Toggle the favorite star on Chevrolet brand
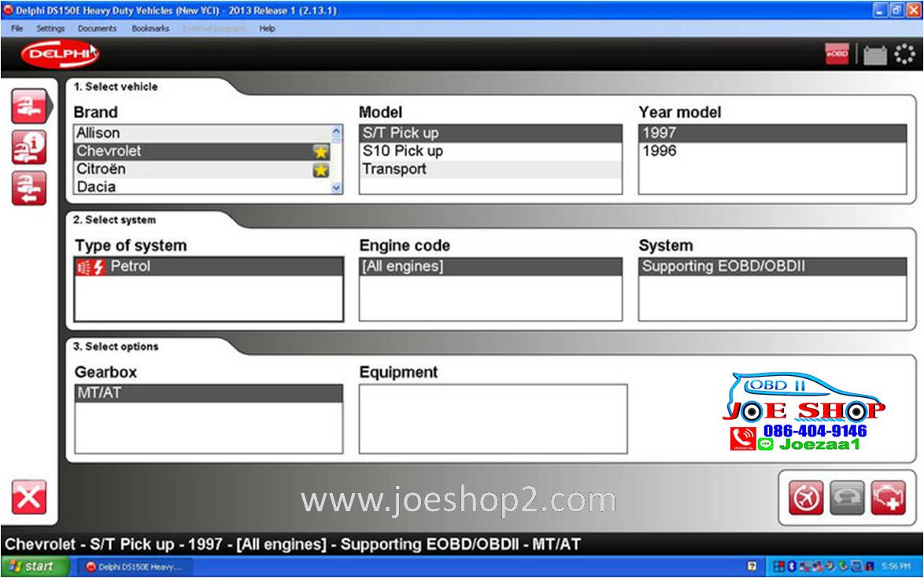924x578 pixels. pyautogui.click(x=320, y=152)
